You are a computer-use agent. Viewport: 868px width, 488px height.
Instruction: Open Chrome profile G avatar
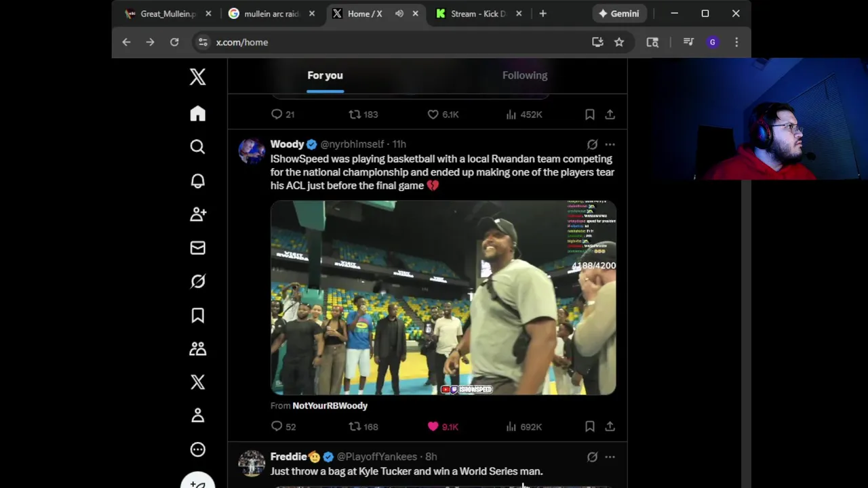[x=712, y=42]
